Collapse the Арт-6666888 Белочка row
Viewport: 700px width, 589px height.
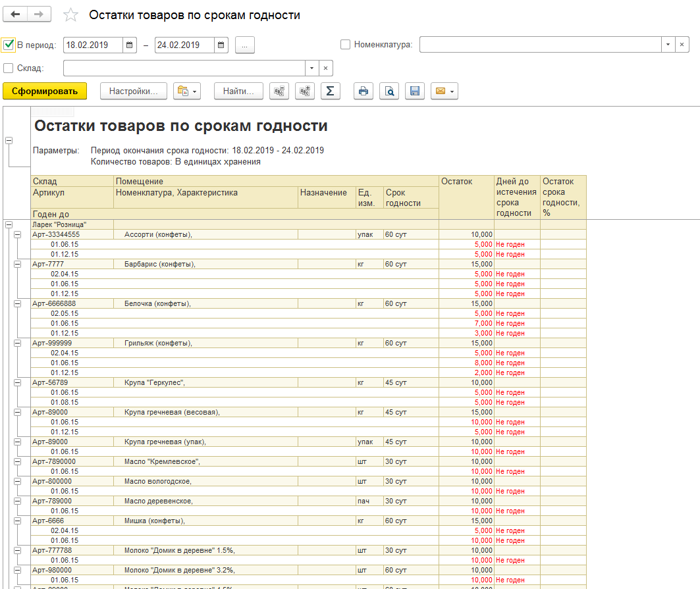pos(17,304)
